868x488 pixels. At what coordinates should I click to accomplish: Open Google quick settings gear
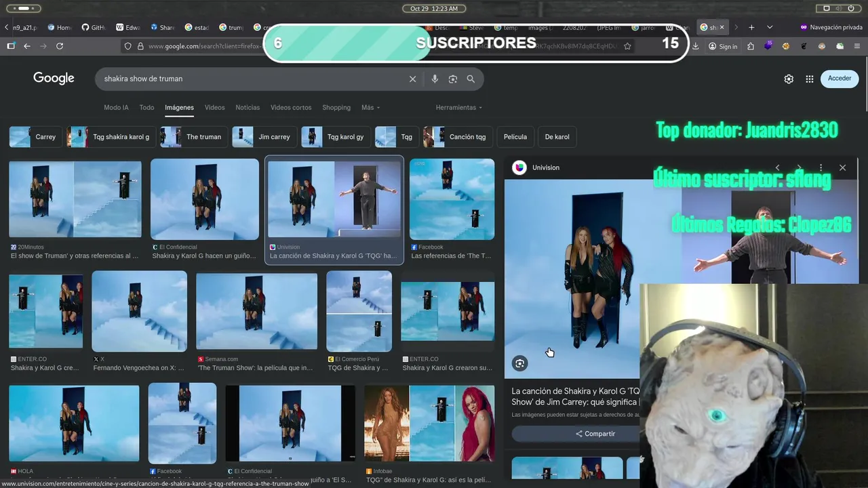pyautogui.click(x=789, y=79)
